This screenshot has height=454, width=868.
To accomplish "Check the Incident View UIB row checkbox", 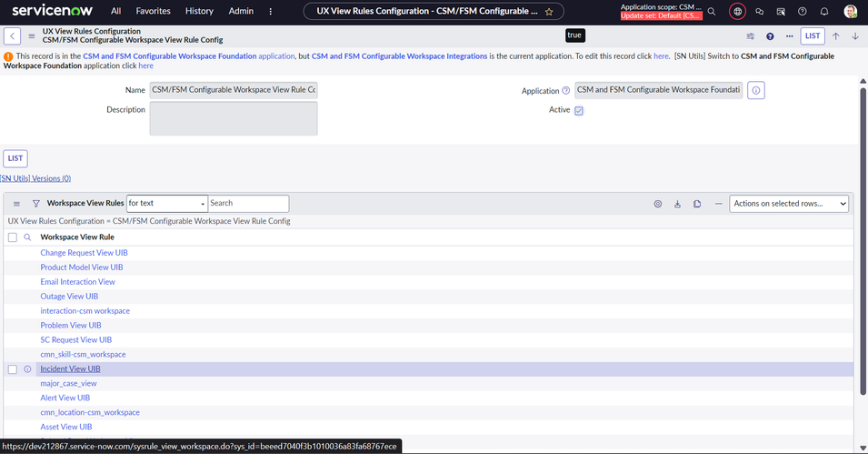I will click(12, 369).
